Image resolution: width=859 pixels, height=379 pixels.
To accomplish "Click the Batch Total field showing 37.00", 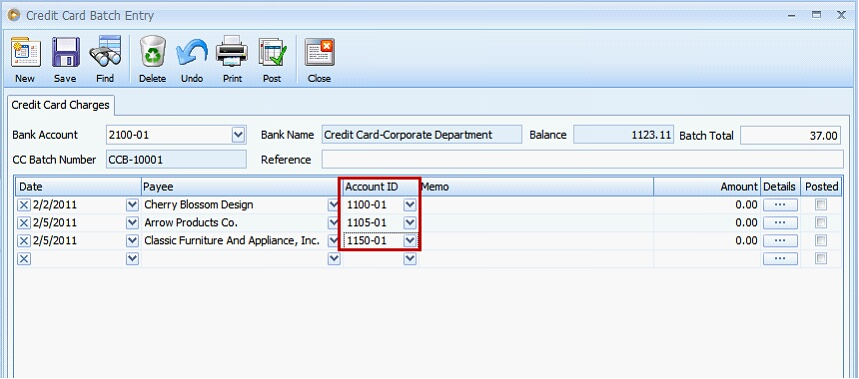I will click(791, 135).
